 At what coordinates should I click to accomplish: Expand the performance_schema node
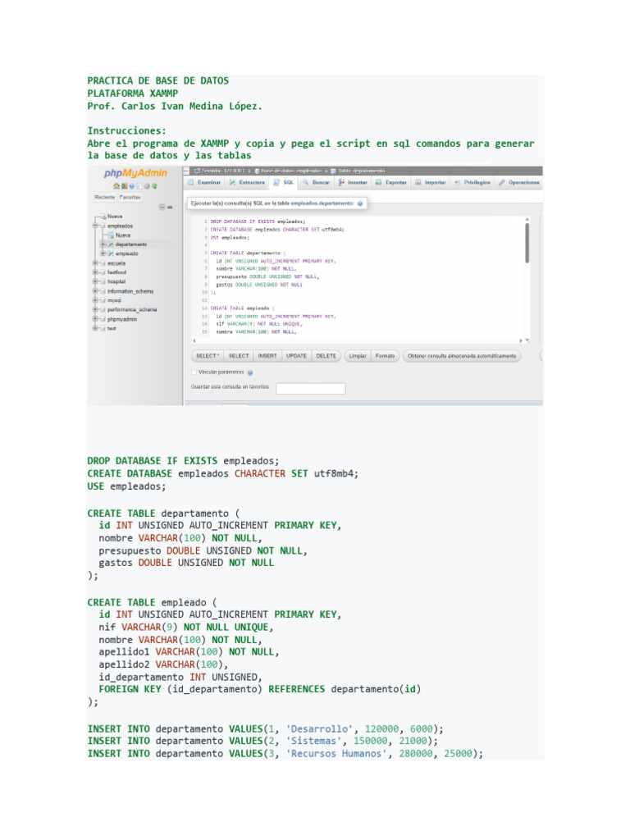[x=95, y=309]
